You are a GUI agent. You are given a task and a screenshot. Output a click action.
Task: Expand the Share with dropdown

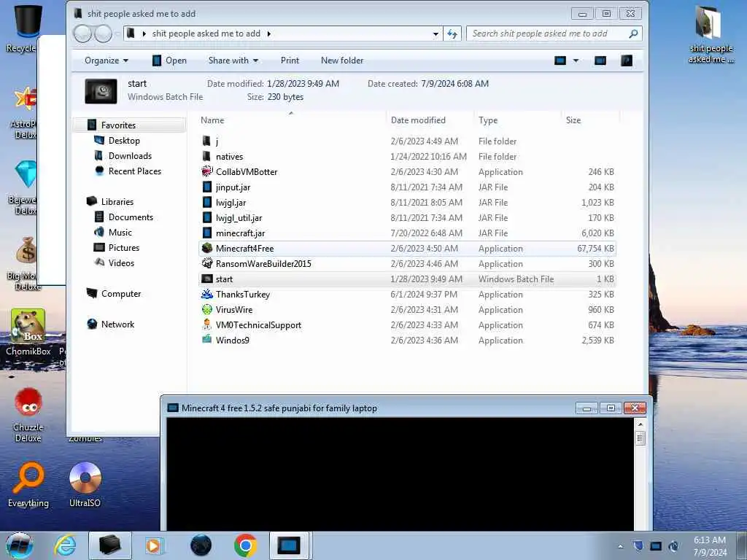pyautogui.click(x=233, y=61)
